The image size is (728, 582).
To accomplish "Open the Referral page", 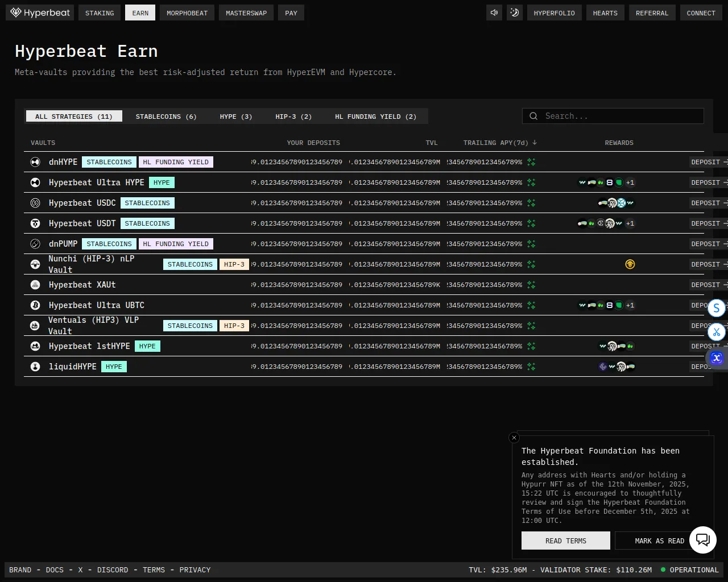I will click(652, 13).
